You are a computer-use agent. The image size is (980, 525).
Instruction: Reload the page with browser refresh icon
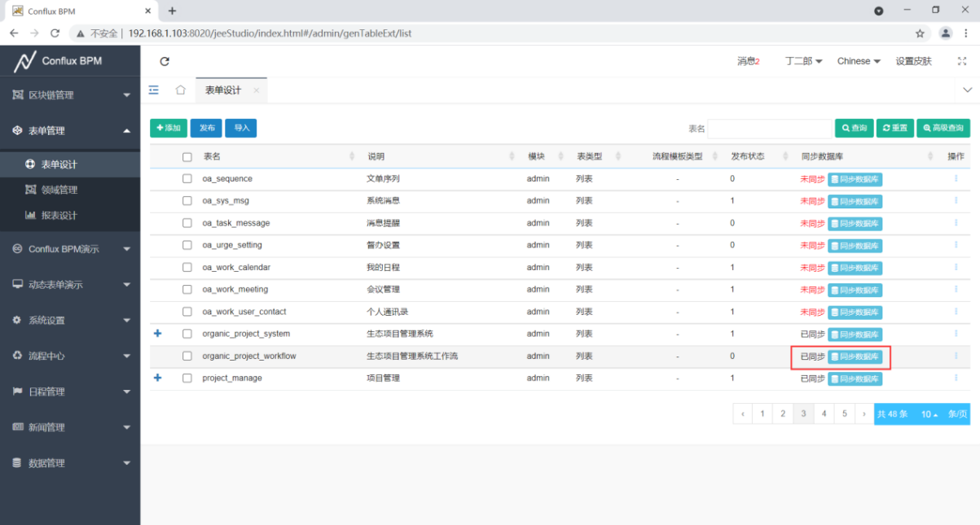pyautogui.click(x=55, y=33)
